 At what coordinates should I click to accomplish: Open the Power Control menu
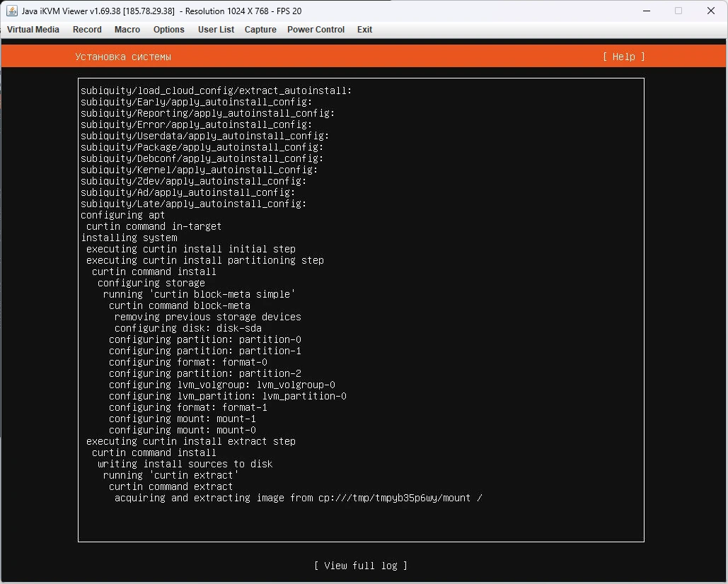(x=316, y=30)
